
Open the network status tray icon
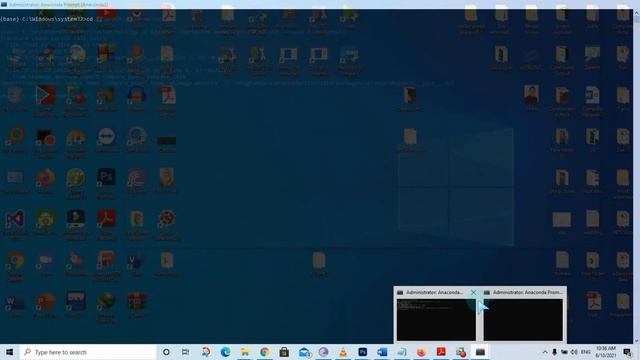tap(564, 352)
